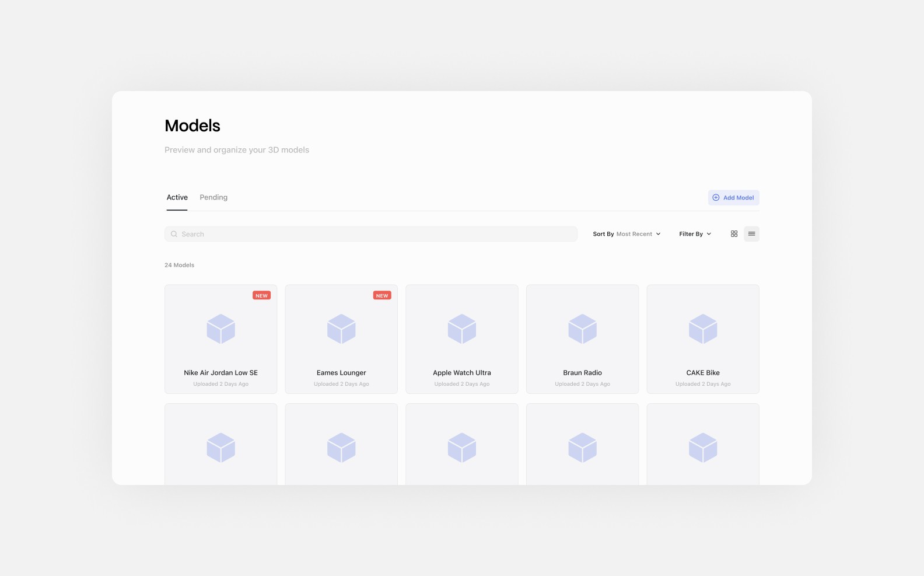Open the Nike Air Jordan Low SE cube icon
Viewport: 924px width, 576px height.
tap(220, 329)
